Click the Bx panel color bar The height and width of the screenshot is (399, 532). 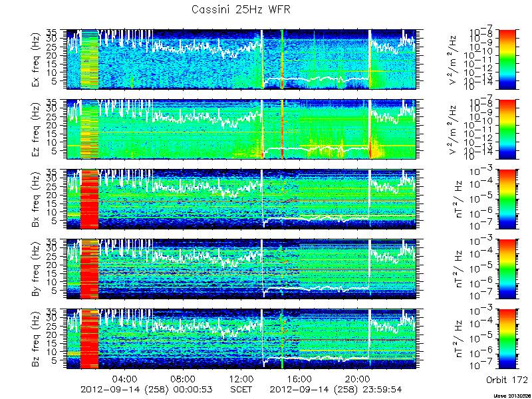507,199
